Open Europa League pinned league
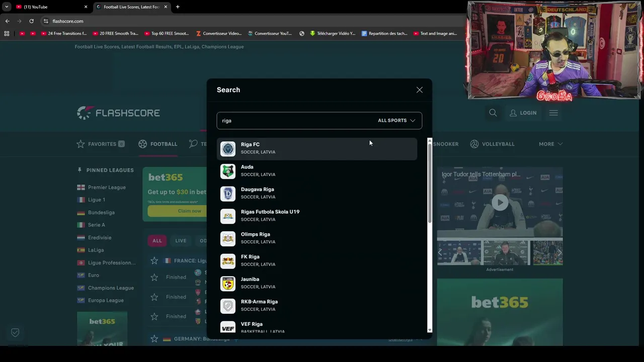Image resolution: width=644 pixels, height=362 pixels. point(100,301)
